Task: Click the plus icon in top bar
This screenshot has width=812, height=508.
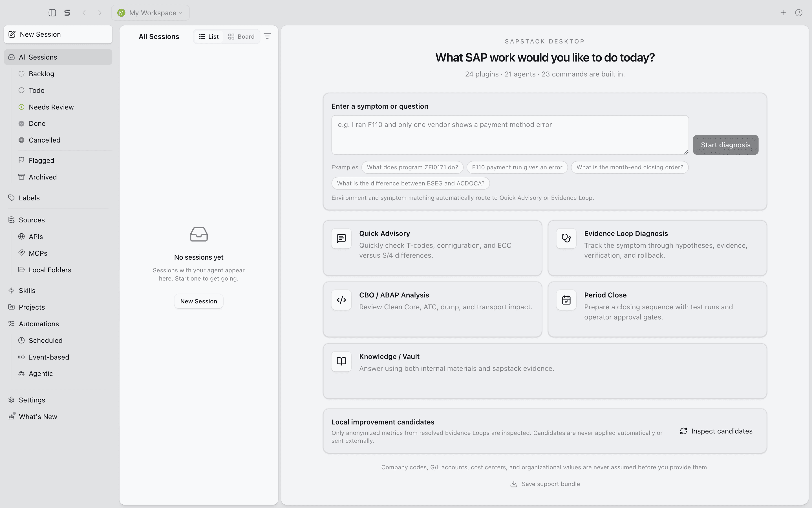Action: click(x=783, y=13)
